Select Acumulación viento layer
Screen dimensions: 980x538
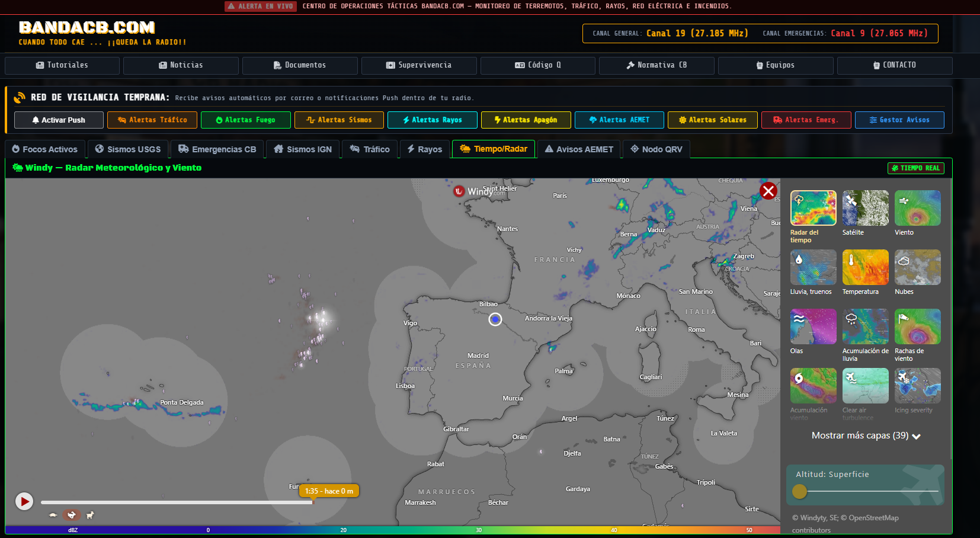[813, 386]
